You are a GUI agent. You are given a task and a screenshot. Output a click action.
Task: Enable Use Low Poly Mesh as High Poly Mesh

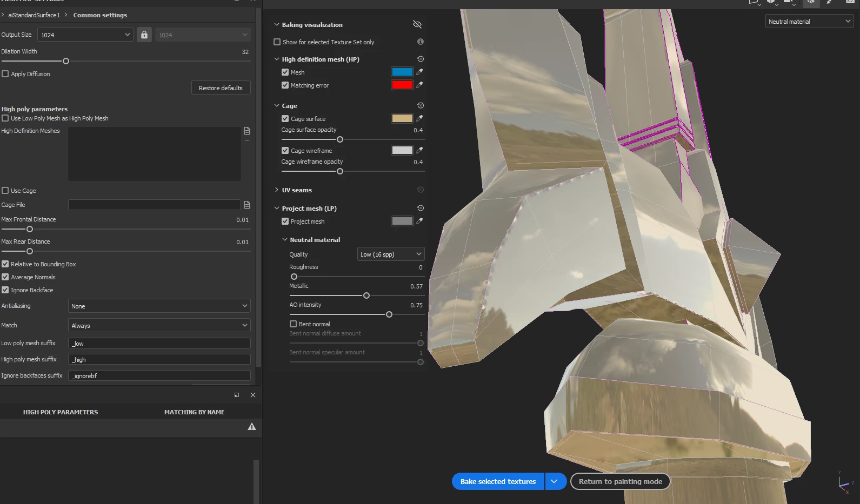5,118
